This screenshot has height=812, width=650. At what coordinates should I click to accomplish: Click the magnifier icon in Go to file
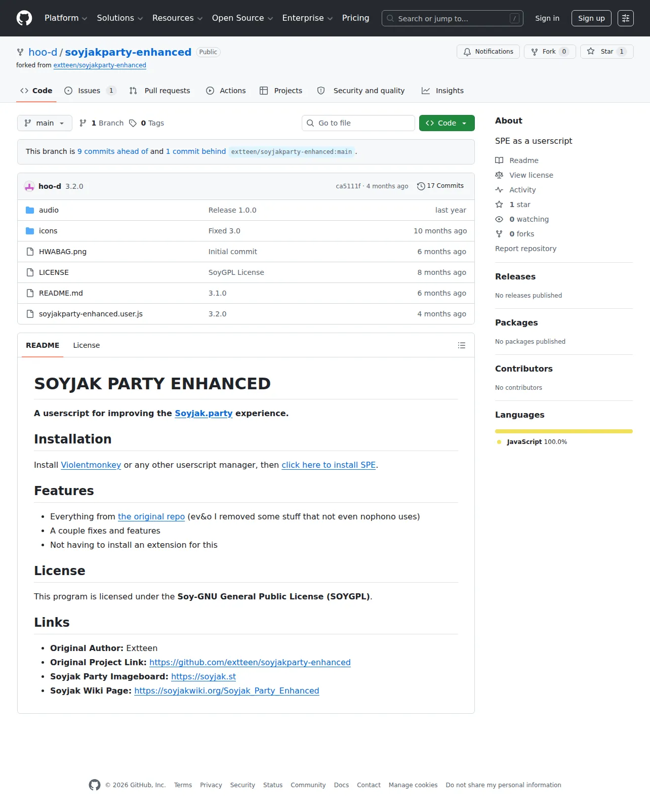(x=310, y=123)
